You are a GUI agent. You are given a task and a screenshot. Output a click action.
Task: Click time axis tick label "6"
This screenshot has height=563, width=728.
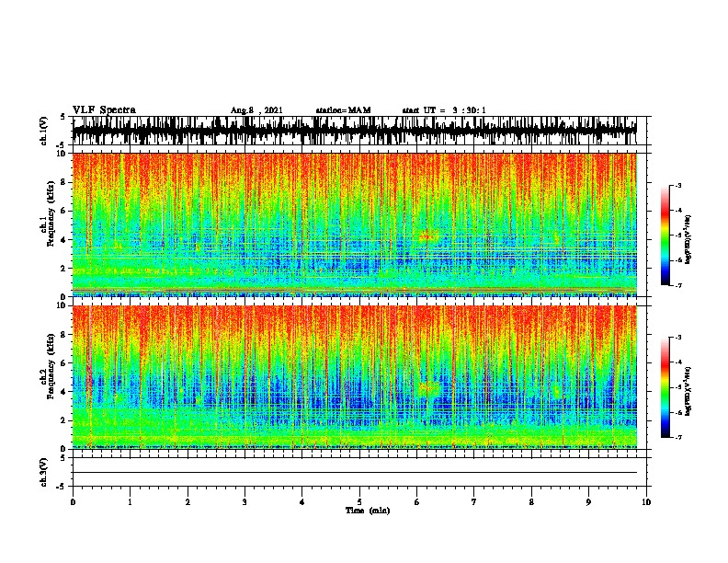417,502
